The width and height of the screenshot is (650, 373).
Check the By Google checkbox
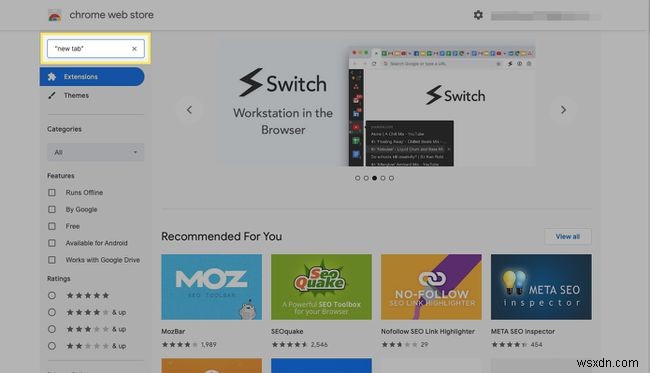click(52, 209)
